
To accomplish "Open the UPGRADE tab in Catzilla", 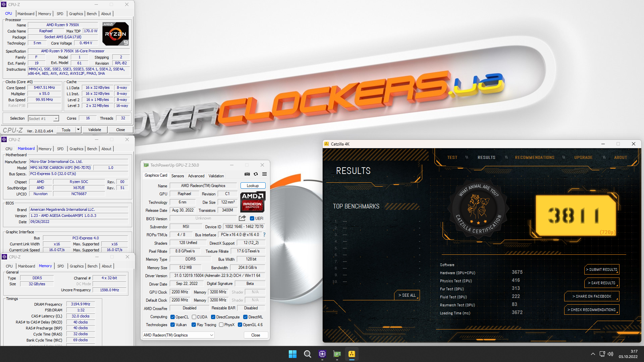I will point(583,158).
